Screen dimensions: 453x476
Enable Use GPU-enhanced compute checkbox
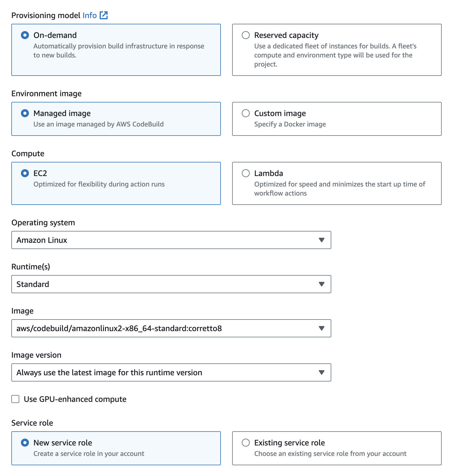pos(16,399)
